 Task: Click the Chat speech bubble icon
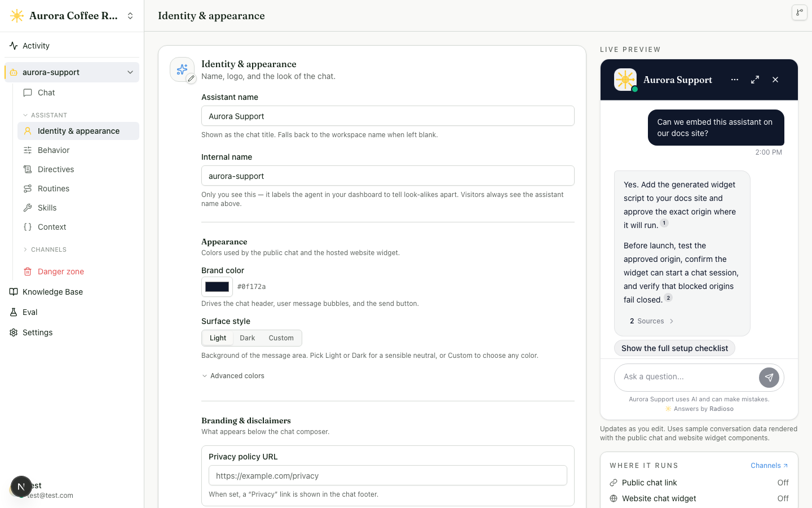(x=28, y=93)
